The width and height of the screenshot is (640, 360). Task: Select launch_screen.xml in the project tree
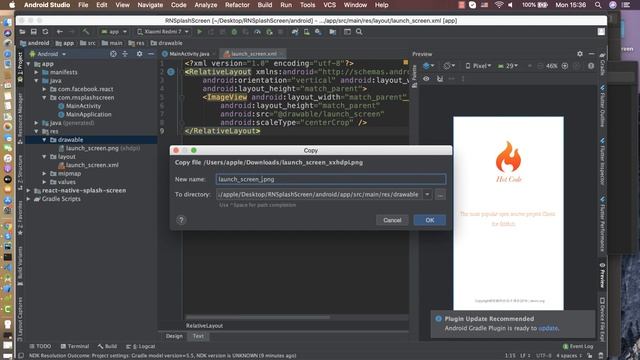(92, 165)
